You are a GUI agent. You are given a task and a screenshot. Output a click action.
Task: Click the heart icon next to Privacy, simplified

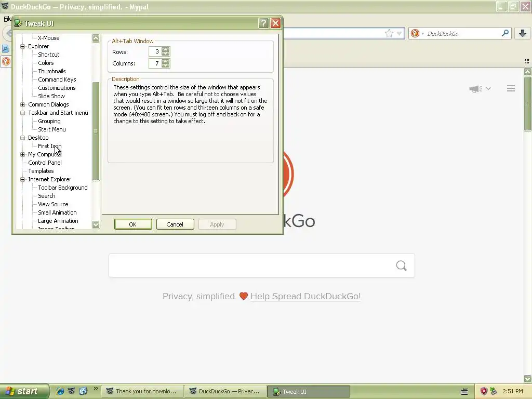pos(244,296)
